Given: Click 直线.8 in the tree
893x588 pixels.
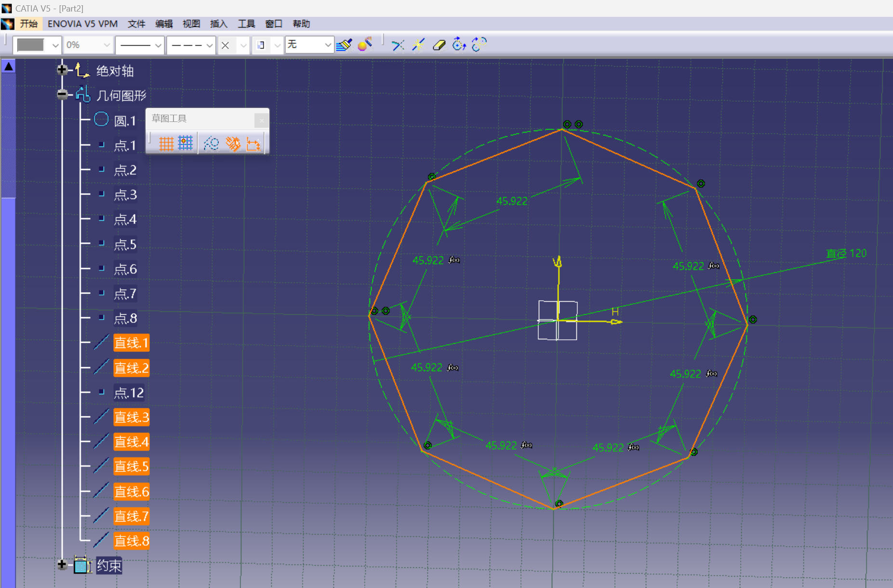Looking at the screenshot, I should pyautogui.click(x=132, y=541).
